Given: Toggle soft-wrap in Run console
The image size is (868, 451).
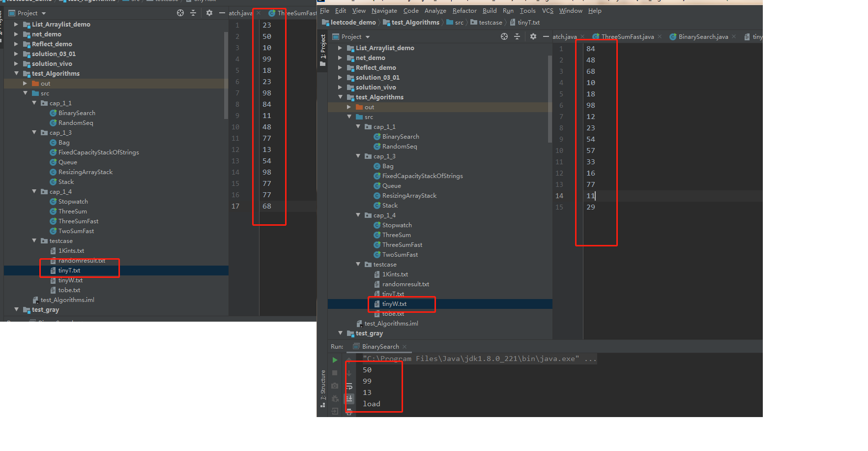Looking at the screenshot, I should coord(349,386).
